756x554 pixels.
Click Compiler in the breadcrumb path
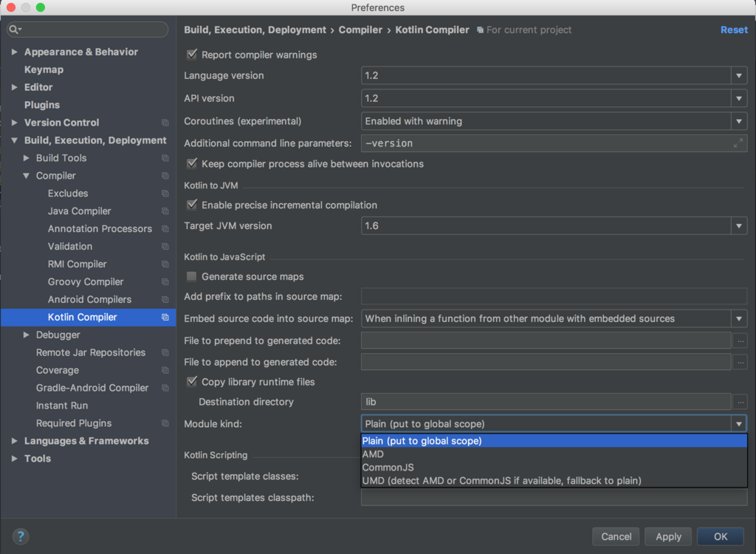pos(360,30)
